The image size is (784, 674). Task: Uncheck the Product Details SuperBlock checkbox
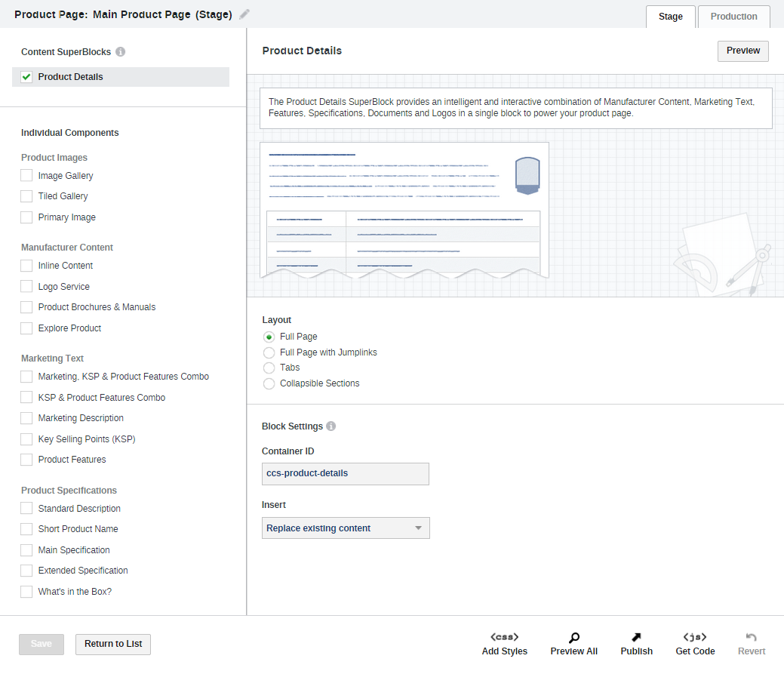click(x=27, y=77)
